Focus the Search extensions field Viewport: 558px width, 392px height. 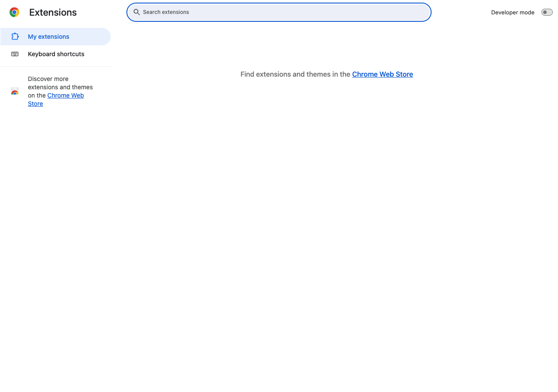pos(279,12)
